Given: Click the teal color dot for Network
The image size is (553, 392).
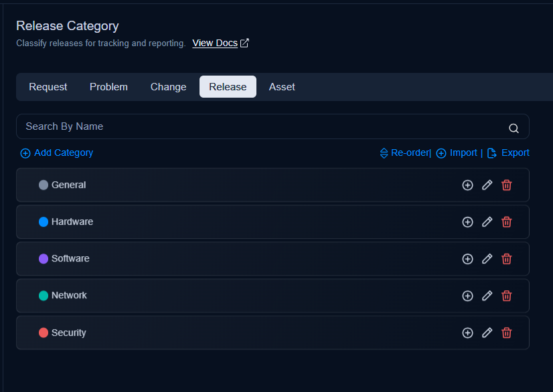Looking at the screenshot, I should [x=44, y=296].
